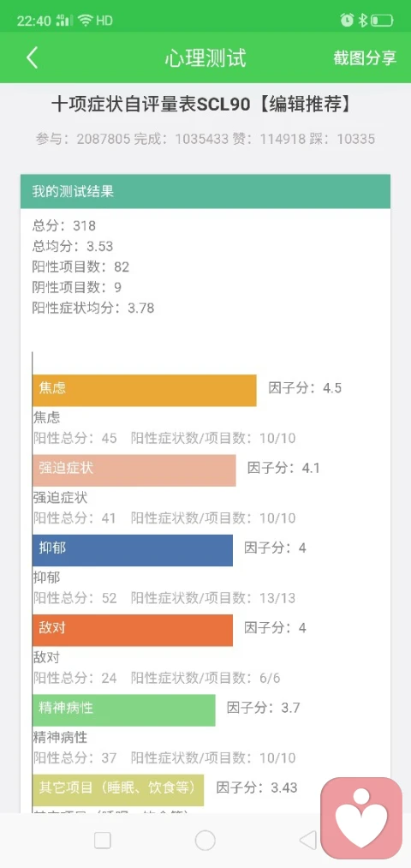
Task: Select the green 精神病性 factor bar
Action: [124, 709]
